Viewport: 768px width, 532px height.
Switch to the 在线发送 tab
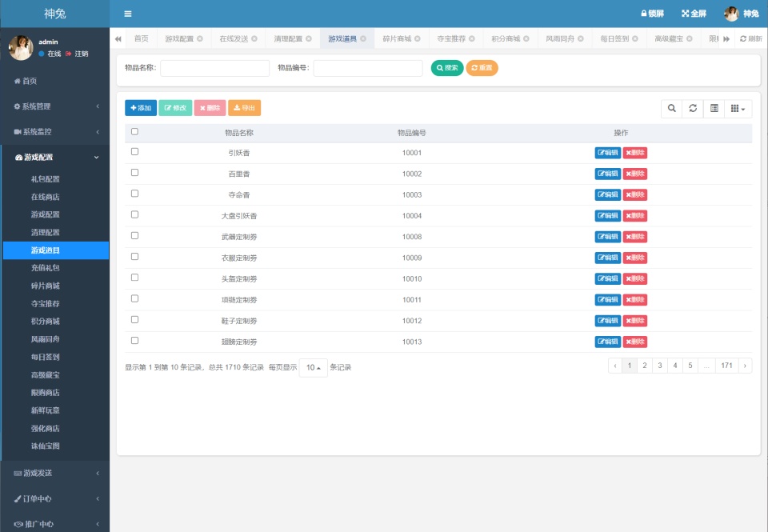(234, 38)
